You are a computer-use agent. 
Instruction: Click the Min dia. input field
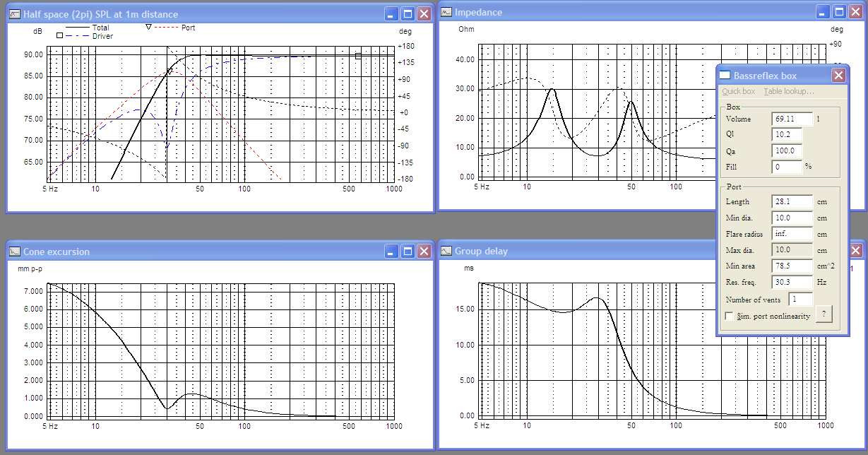(x=792, y=218)
